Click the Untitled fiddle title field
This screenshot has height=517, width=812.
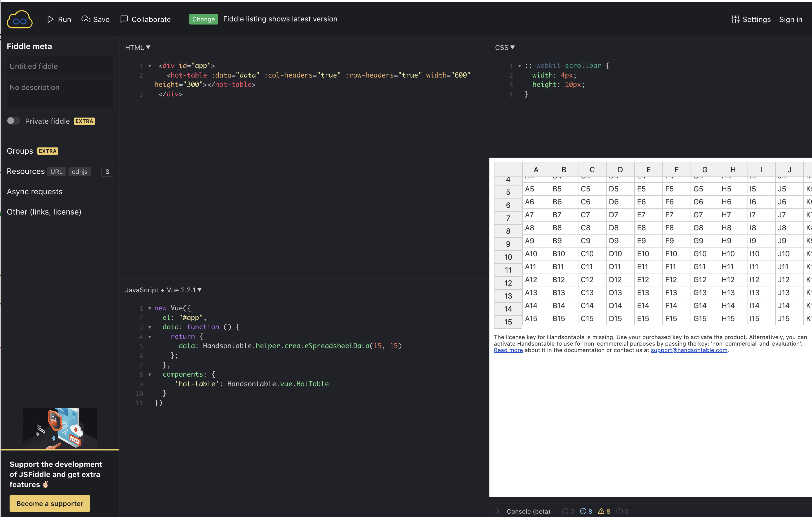60,66
